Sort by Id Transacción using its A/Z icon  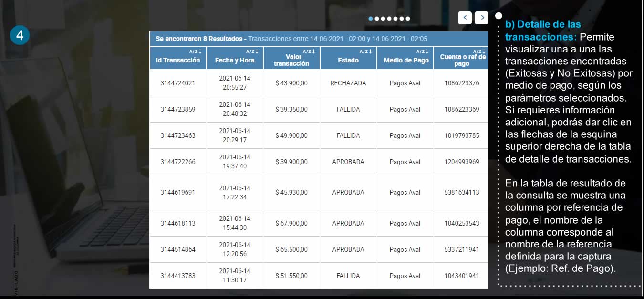(195, 51)
